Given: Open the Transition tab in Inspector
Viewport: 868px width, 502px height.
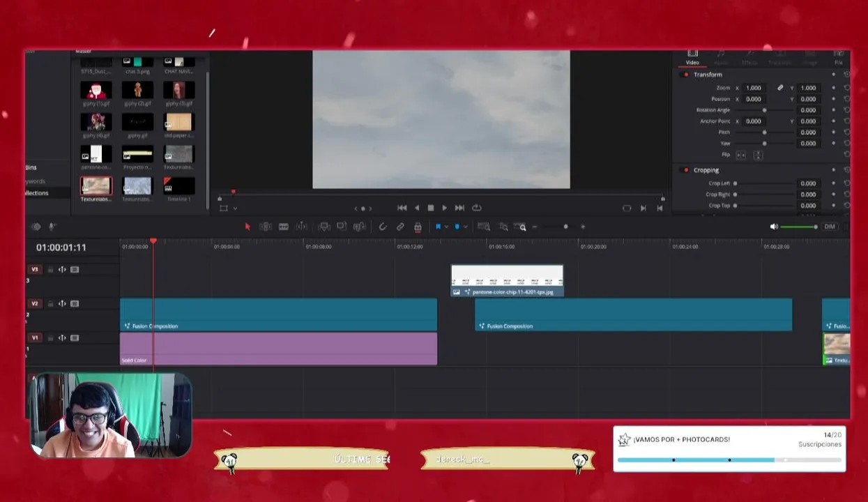Looking at the screenshot, I should pyautogui.click(x=779, y=57).
